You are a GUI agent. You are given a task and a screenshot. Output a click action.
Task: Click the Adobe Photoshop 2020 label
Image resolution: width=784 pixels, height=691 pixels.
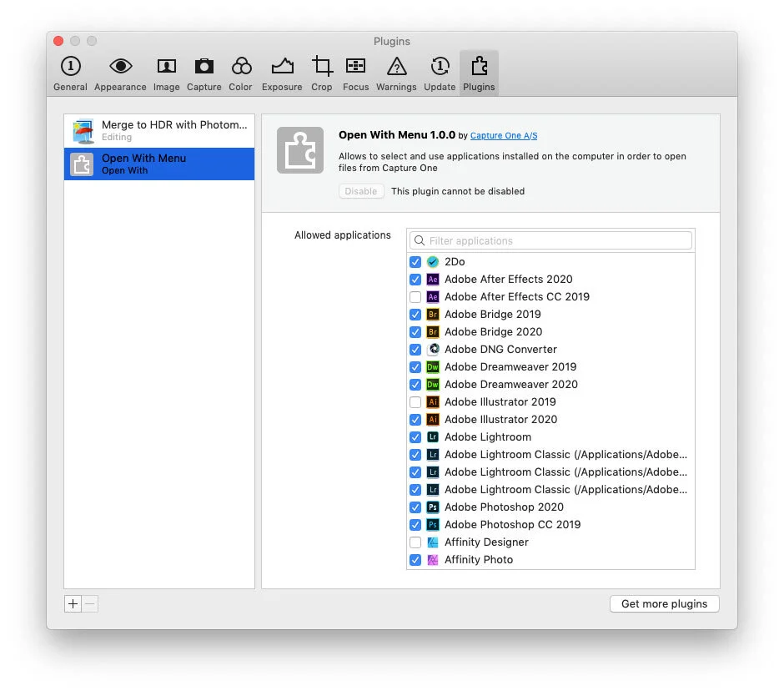click(x=504, y=507)
